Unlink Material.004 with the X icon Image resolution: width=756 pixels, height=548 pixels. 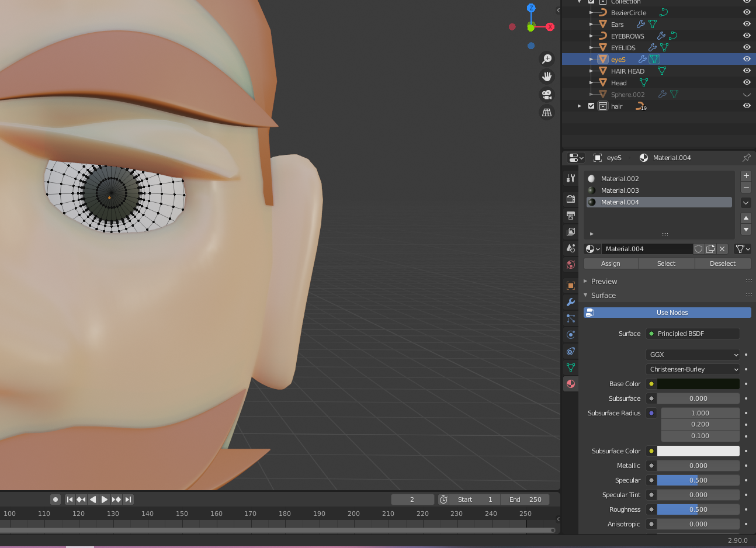(x=723, y=249)
